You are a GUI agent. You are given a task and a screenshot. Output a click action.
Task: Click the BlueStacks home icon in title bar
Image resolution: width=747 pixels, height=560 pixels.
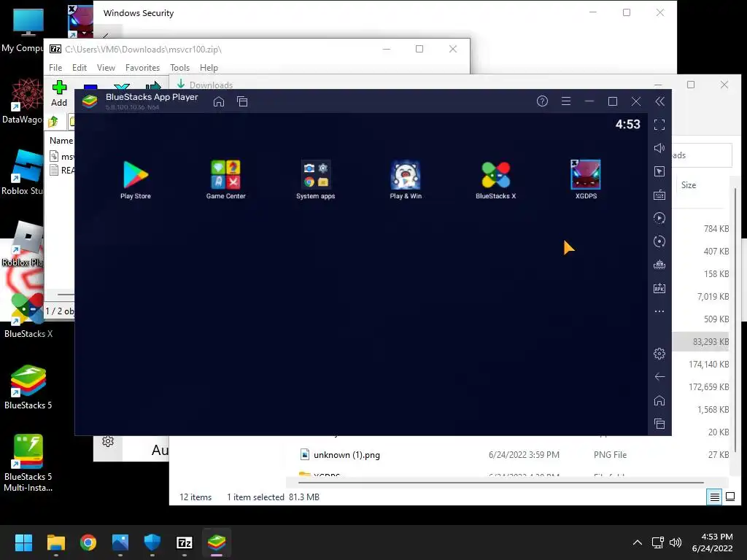tap(219, 101)
